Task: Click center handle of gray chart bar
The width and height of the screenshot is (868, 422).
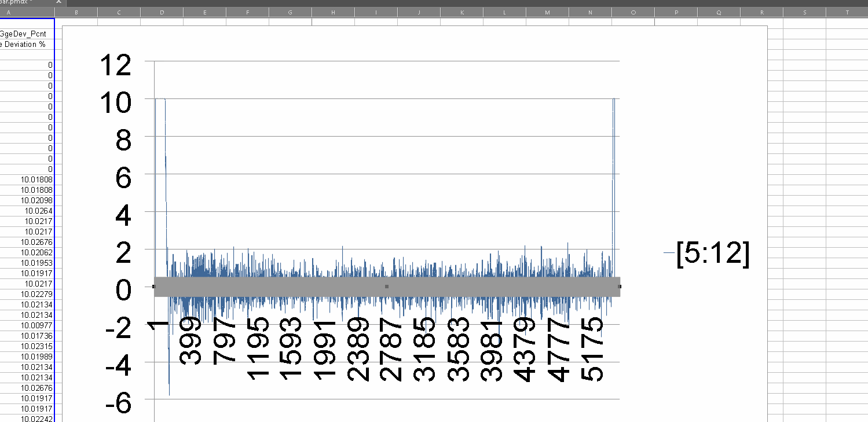Action: point(387,287)
